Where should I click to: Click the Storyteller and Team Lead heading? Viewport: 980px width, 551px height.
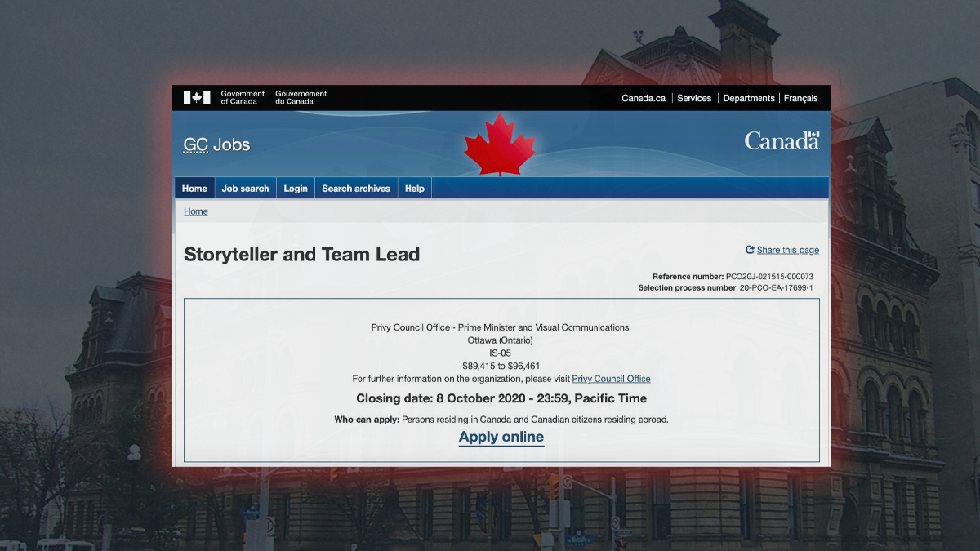302,254
